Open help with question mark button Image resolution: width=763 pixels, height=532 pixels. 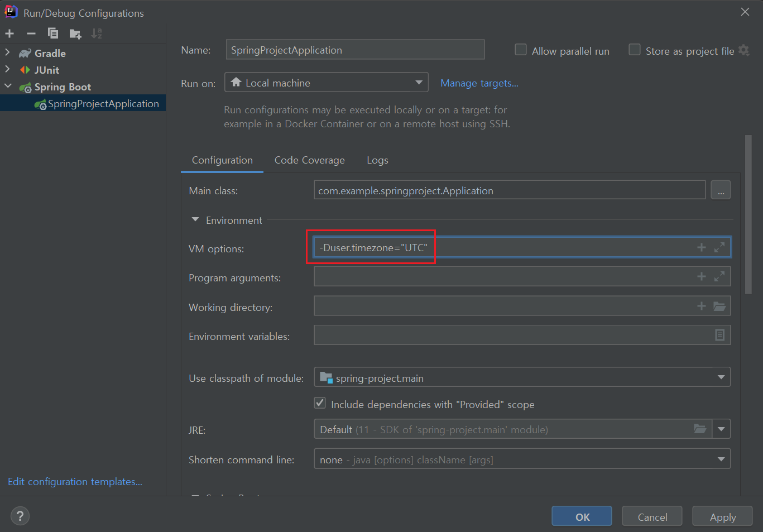tap(20, 516)
